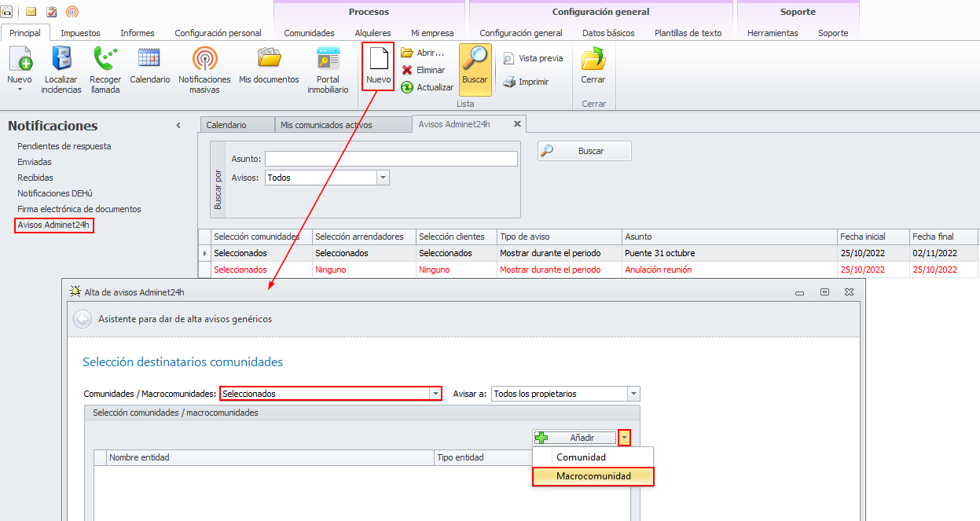Click the Tipo entidad column header
Image resolution: width=980 pixels, height=521 pixels.
(x=483, y=457)
